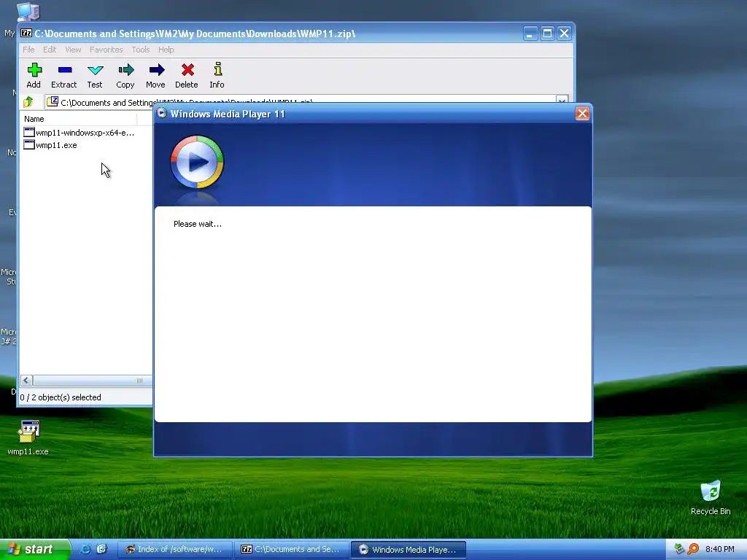Click the Extract toolbar icon
The width and height of the screenshot is (747, 560).
[64, 75]
